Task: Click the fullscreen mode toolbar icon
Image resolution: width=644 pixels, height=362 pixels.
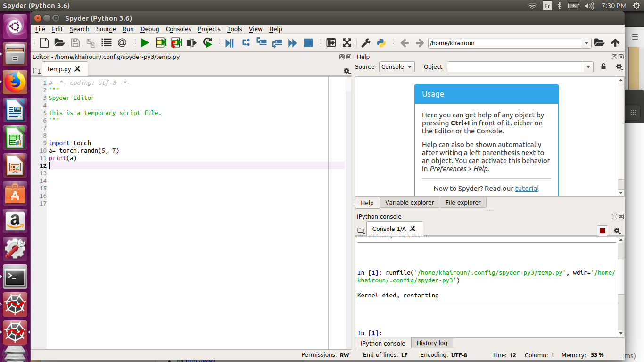Action: click(347, 43)
